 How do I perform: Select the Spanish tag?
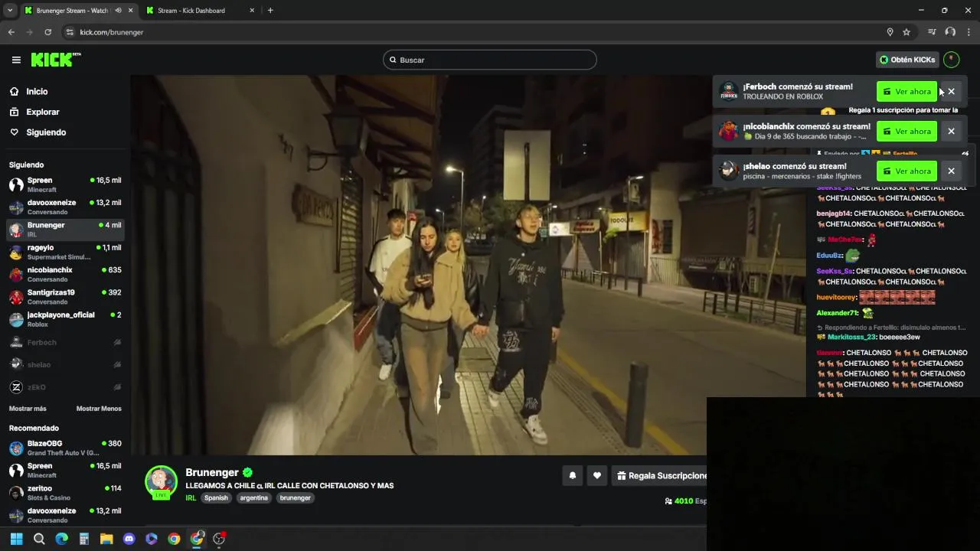click(x=216, y=497)
